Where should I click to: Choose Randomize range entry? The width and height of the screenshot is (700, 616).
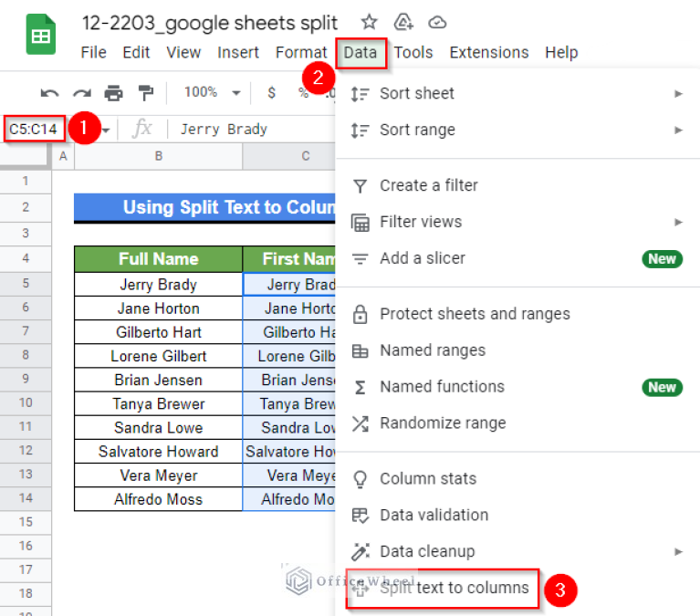(517, 423)
